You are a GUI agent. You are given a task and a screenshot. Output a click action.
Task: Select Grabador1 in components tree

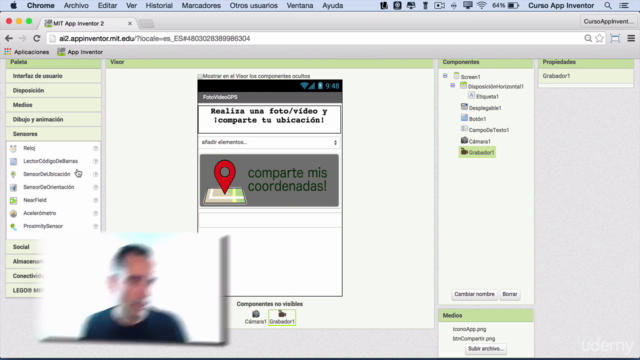(477, 152)
